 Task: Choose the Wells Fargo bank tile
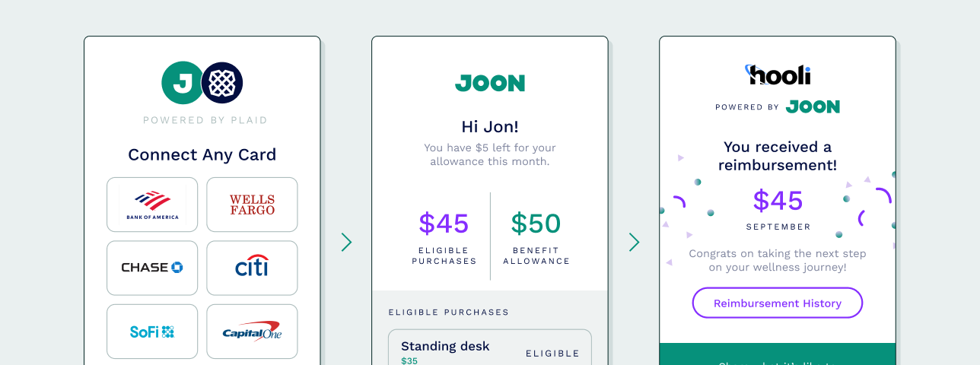point(252,205)
